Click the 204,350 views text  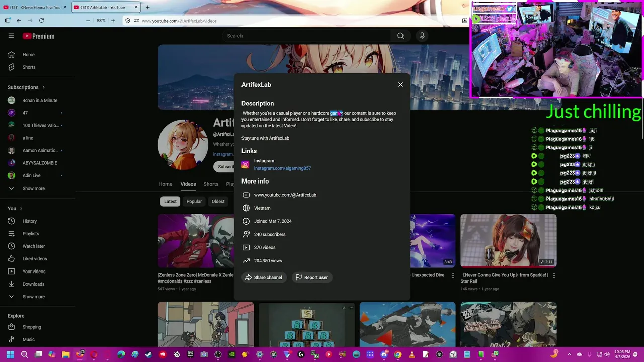click(x=268, y=261)
